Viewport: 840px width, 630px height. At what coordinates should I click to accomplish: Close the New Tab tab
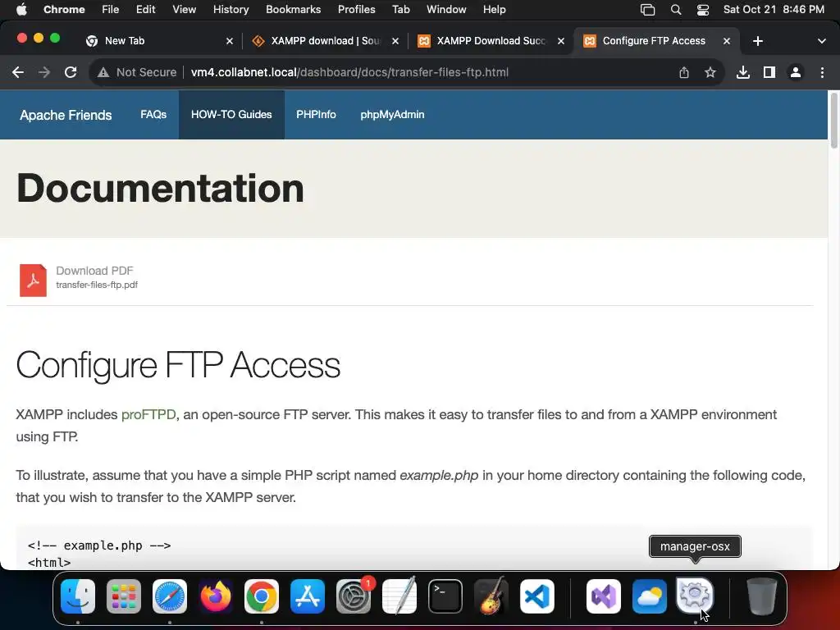230,41
